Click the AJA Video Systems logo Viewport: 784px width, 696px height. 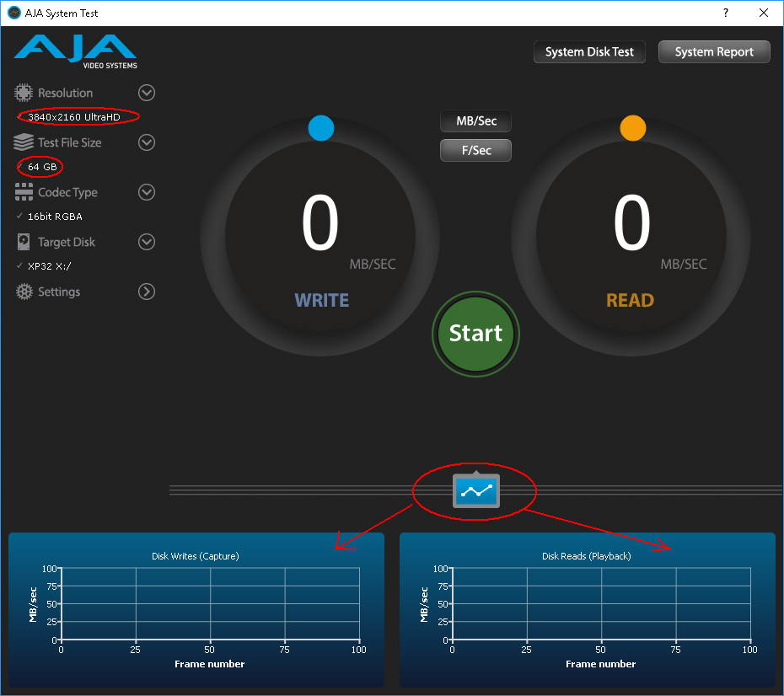point(76,51)
